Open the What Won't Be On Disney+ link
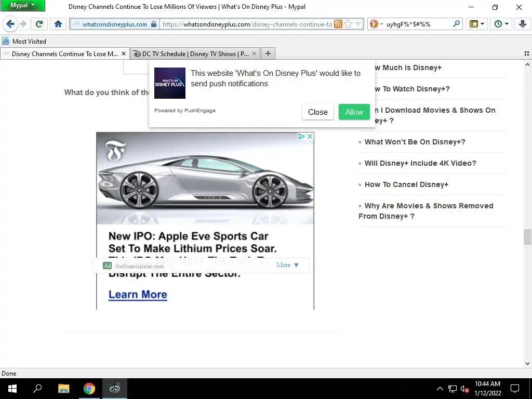 click(x=415, y=142)
